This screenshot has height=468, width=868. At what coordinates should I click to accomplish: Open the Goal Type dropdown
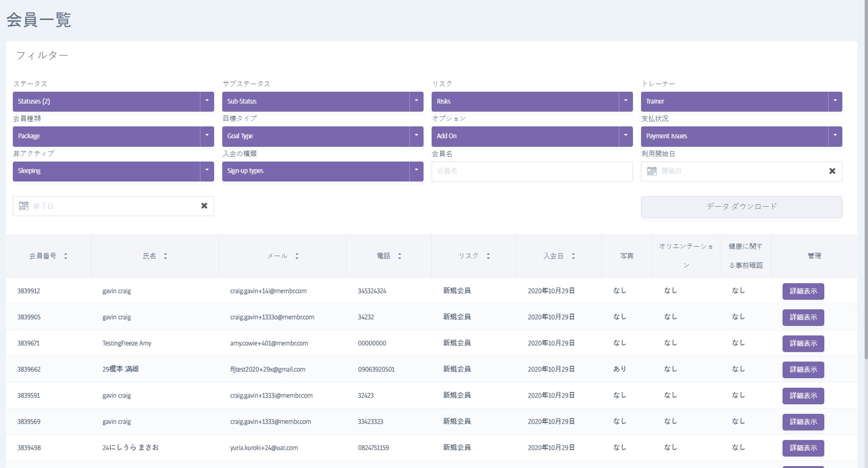click(322, 136)
